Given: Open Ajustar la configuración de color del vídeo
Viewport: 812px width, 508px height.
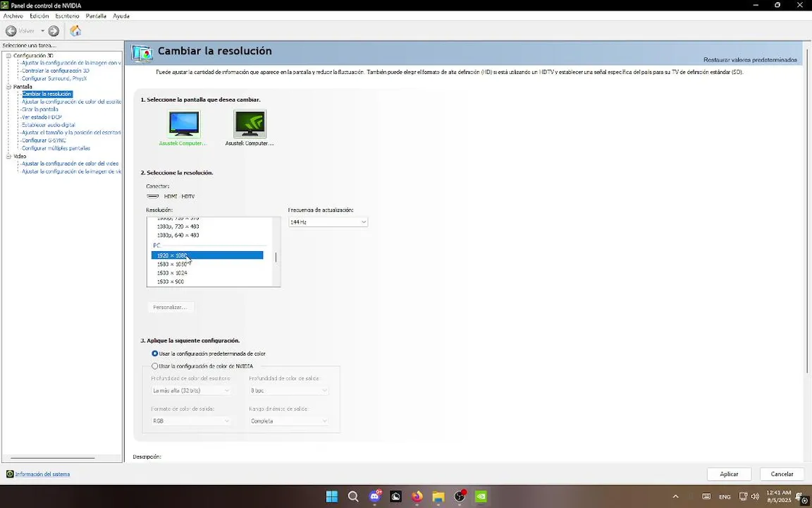Looking at the screenshot, I should point(70,164).
